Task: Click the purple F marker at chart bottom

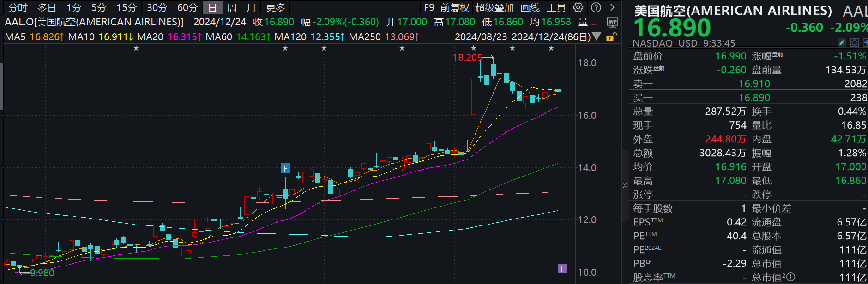Action: (562, 269)
